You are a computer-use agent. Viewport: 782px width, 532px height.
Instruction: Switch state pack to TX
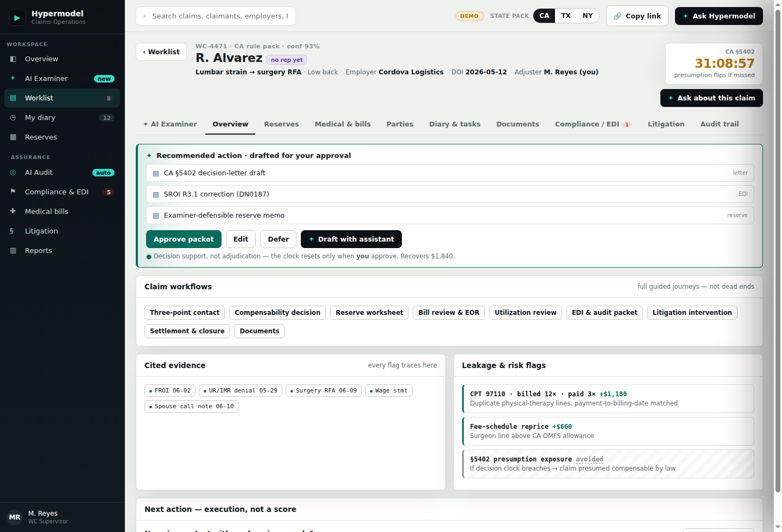click(x=566, y=16)
